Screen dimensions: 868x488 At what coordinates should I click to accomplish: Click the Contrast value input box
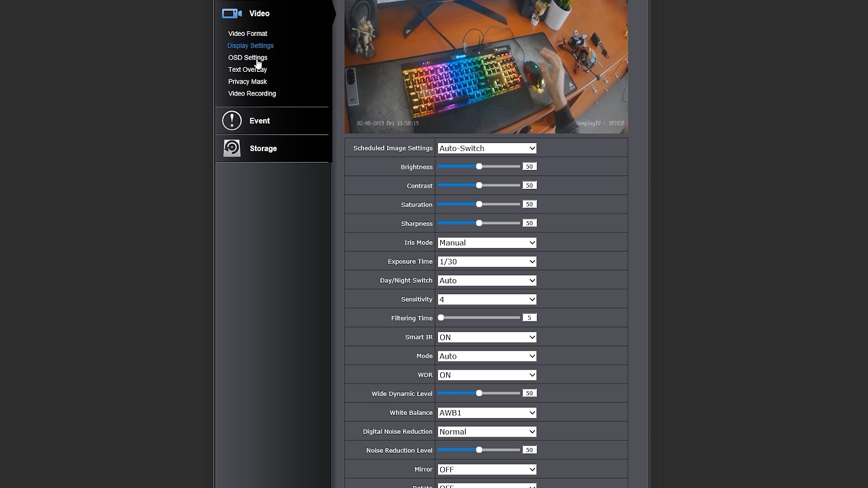tap(529, 186)
